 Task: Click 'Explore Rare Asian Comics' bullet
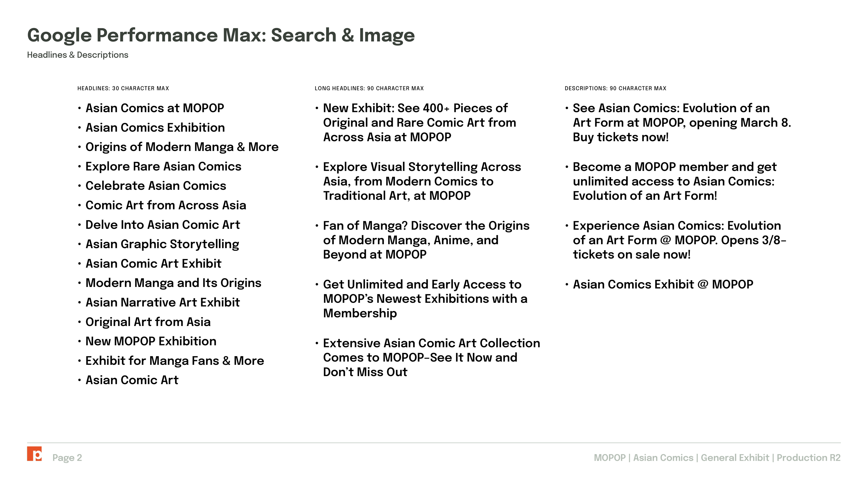click(163, 166)
